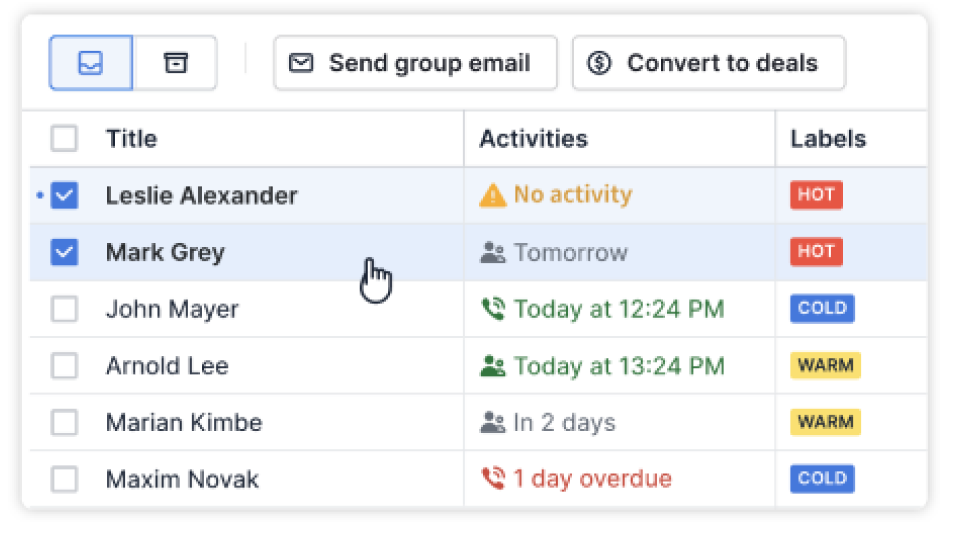Click the meeting icon beside Tomorrow
954x539 pixels.
click(492, 253)
